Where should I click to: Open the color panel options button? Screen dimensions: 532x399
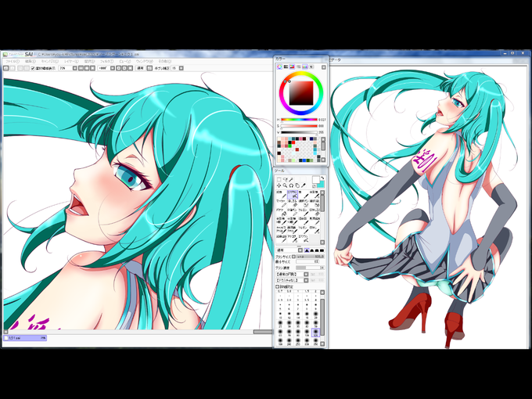(324, 67)
